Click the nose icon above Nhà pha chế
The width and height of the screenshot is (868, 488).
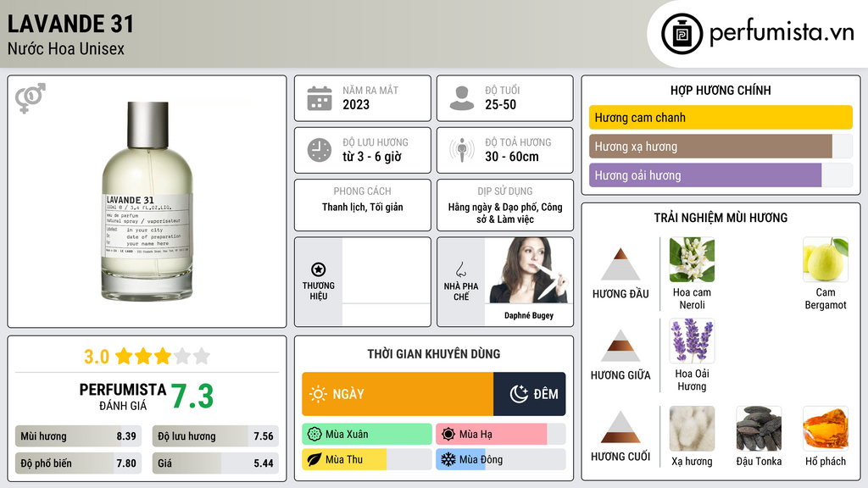click(x=460, y=269)
